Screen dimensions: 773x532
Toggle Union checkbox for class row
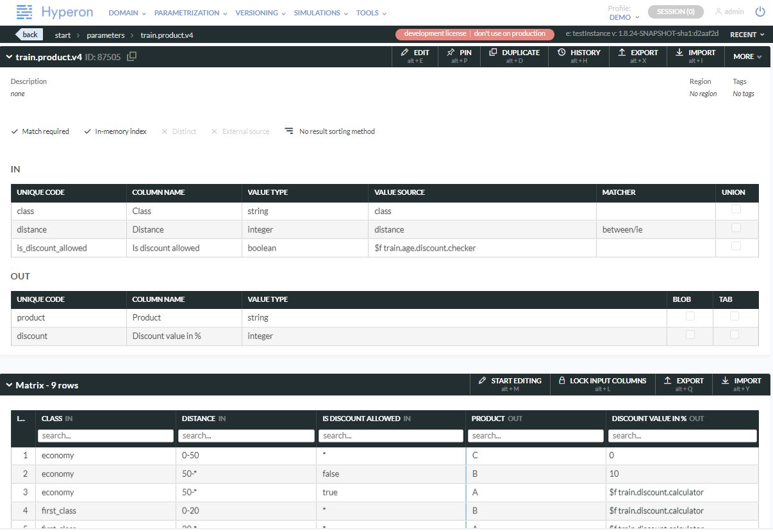tap(736, 210)
